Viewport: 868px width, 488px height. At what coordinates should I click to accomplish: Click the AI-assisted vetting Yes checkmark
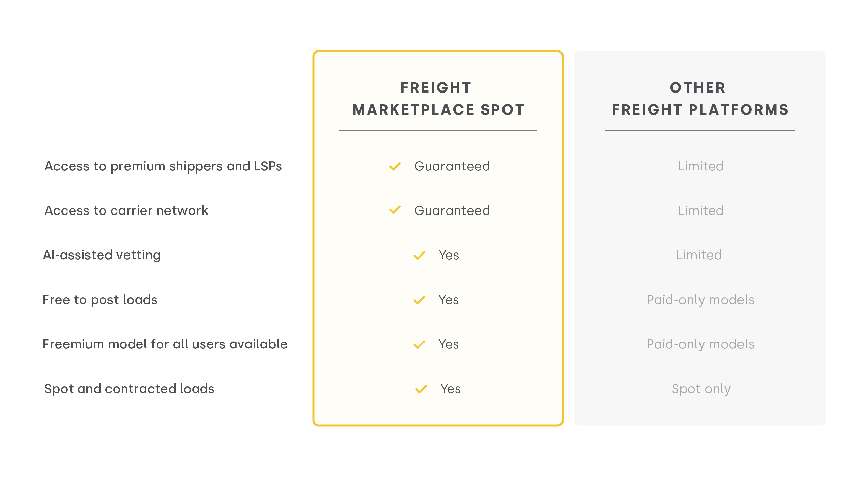point(419,256)
